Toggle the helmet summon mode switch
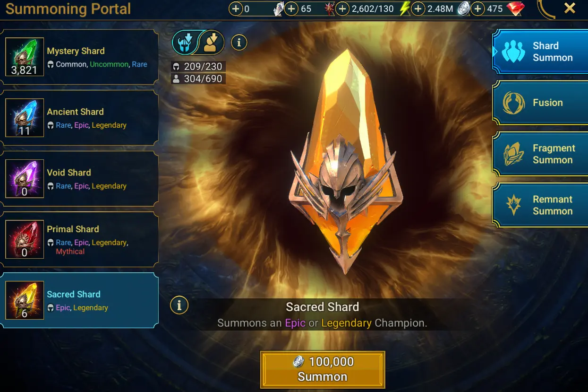Image resolution: width=588 pixels, height=392 pixels. [185, 43]
